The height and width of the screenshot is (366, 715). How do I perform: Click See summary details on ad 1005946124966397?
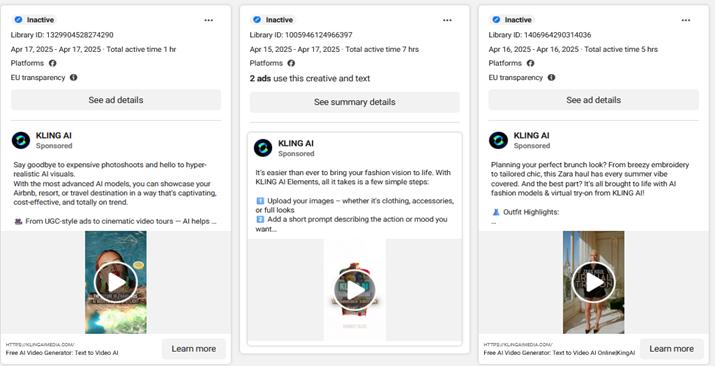pos(355,102)
